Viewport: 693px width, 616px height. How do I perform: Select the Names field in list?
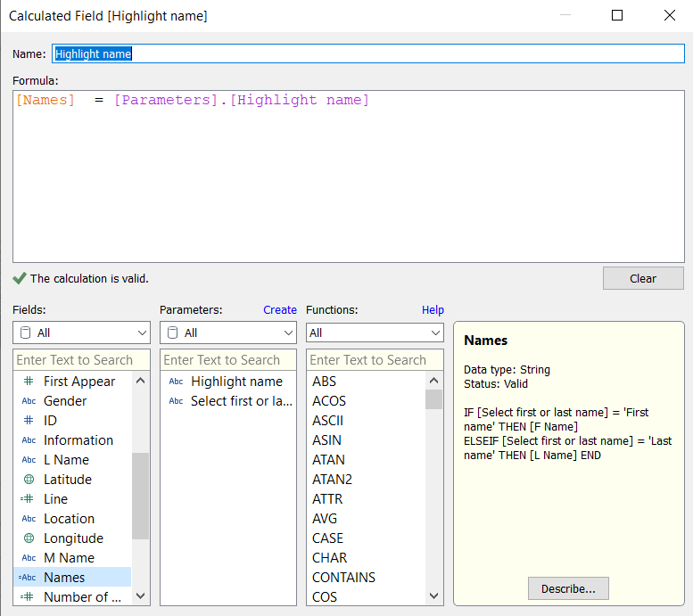pos(64,578)
